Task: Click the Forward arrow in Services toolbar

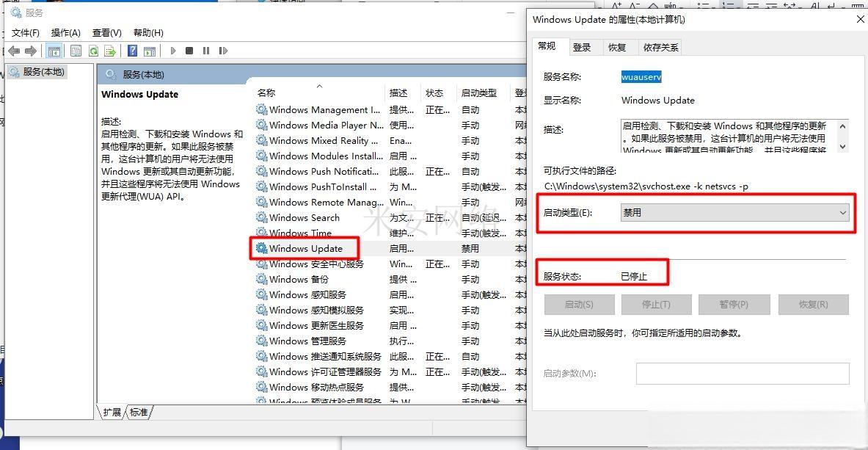Action: (30, 51)
